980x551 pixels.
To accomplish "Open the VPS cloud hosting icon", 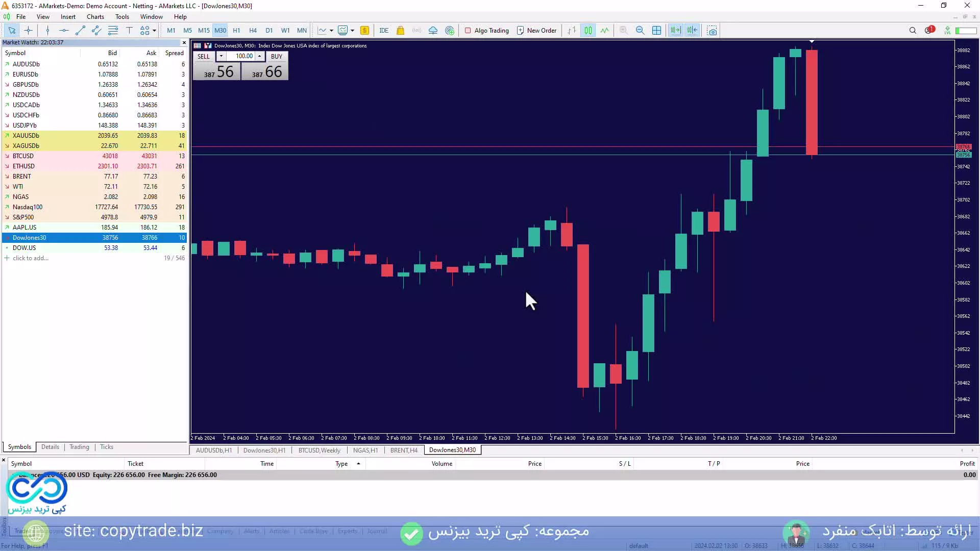I will [x=433, y=31].
